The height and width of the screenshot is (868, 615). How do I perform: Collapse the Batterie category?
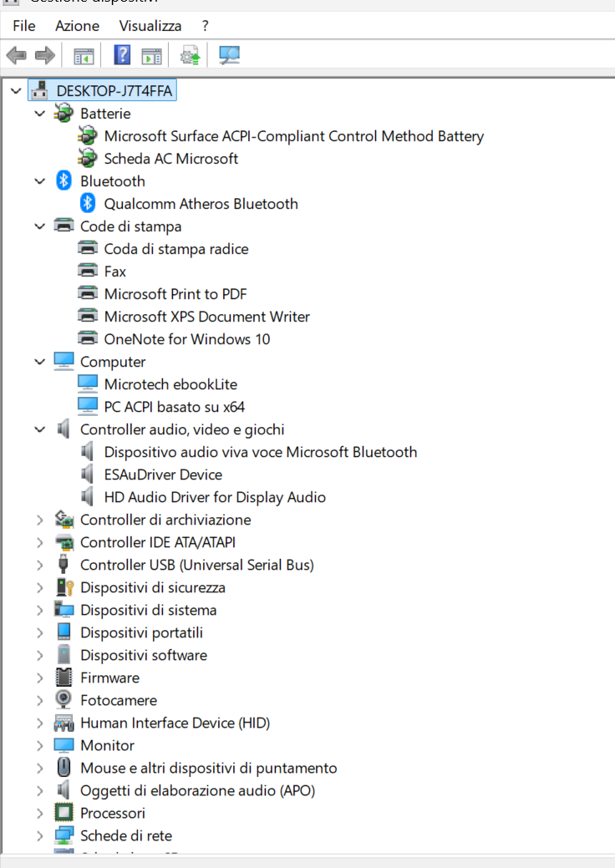(40, 113)
